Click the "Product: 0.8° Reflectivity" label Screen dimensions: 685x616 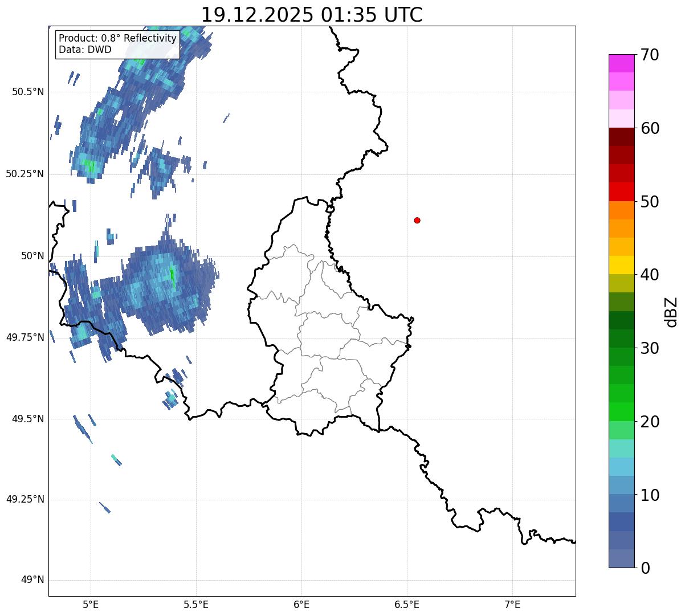[118, 38]
